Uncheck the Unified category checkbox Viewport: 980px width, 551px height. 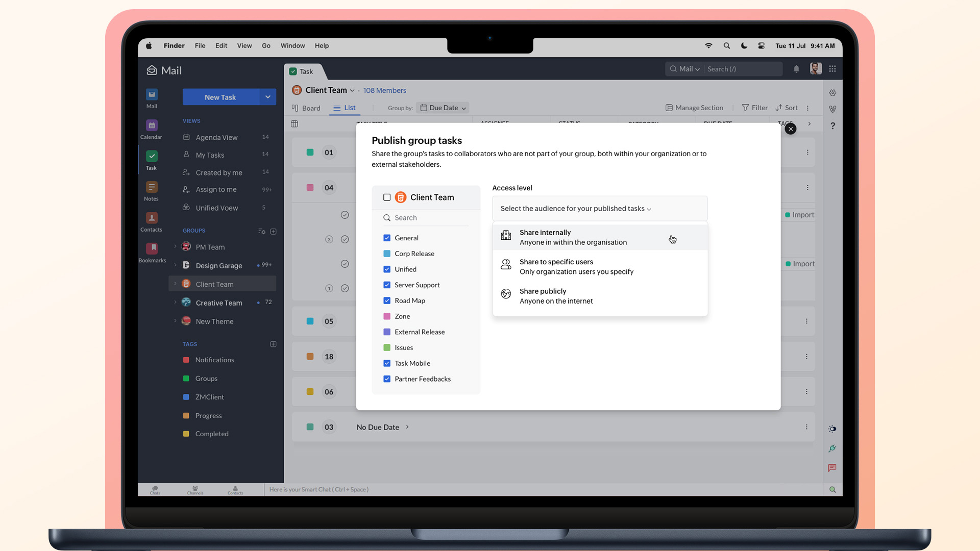[x=387, y=269]
